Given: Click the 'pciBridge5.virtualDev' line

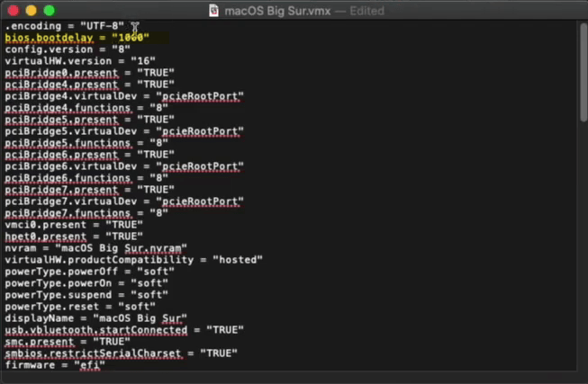Looking at the screenshot, I should point(124,131).
